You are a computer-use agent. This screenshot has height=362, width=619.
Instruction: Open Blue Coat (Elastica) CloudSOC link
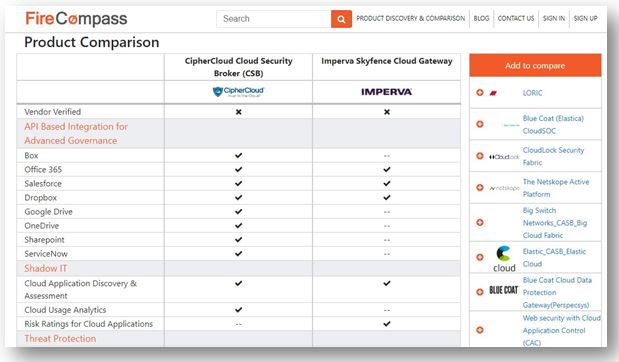[553, 124]
